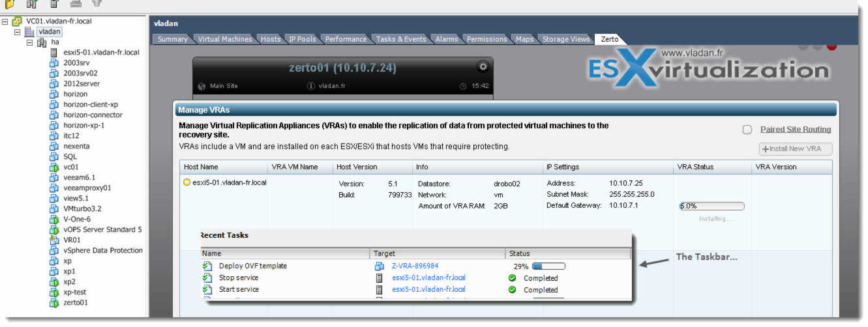Switch to the Hosts tab
Screen dimensions: 868x327
pos(271,39)
